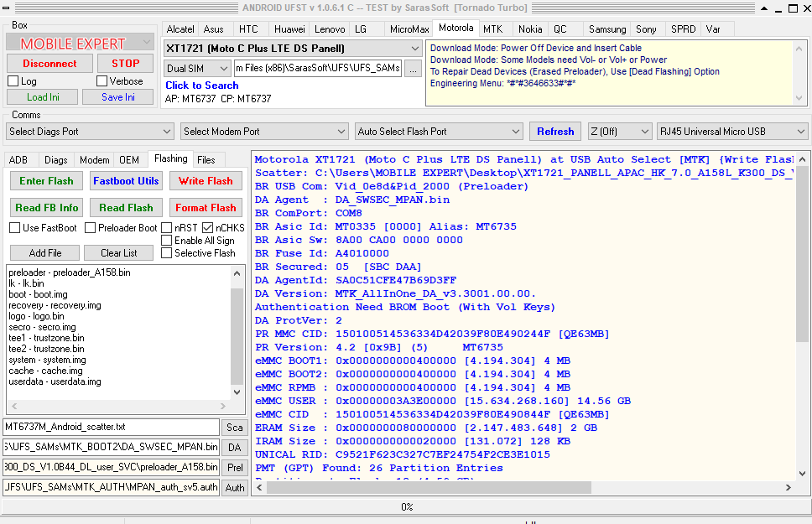This screenshot has height=524, width=812.
Task: Click info box scroll down arrow
Action: click(x=799, y=98)
